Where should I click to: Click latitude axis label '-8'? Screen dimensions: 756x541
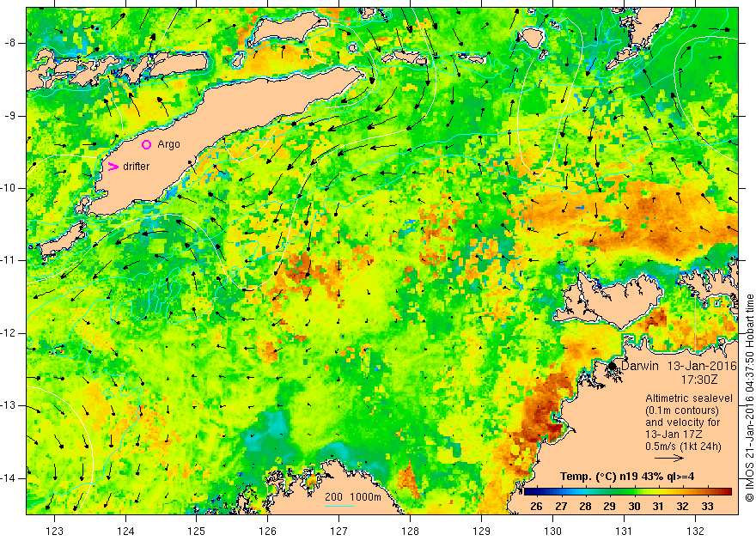coord(9,43)
